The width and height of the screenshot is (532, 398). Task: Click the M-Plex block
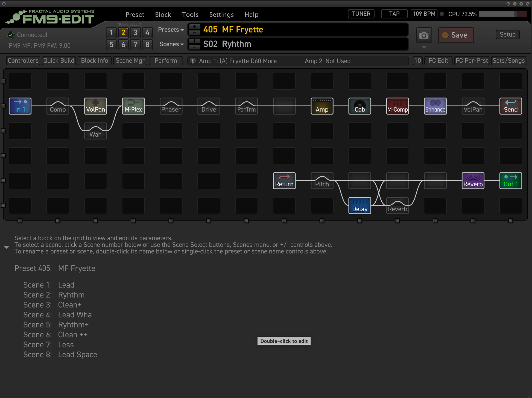(x=133, y=106)
